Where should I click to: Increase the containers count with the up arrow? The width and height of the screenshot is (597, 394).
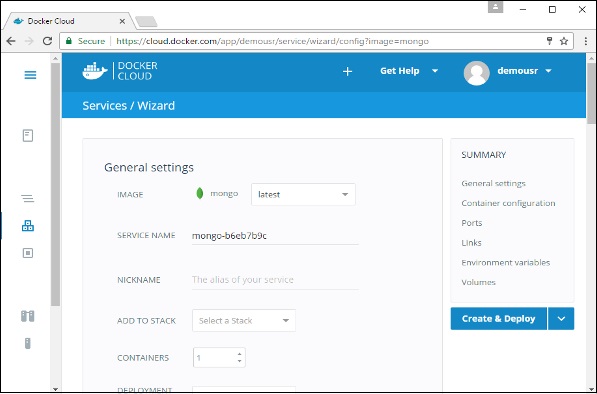(x=239, y=354)
